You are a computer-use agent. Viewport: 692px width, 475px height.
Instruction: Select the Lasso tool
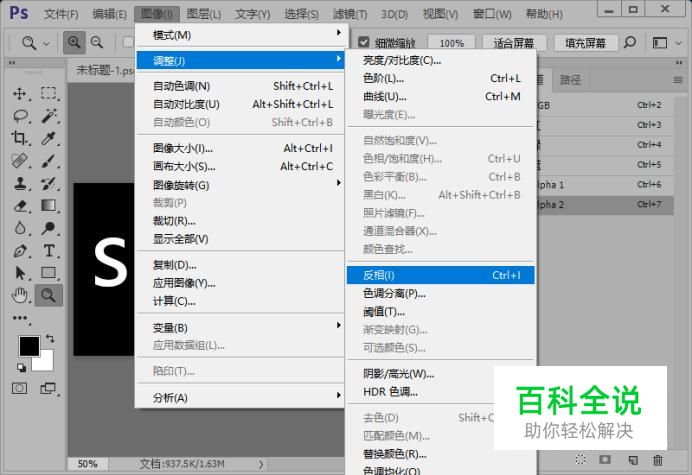(20, 116)
